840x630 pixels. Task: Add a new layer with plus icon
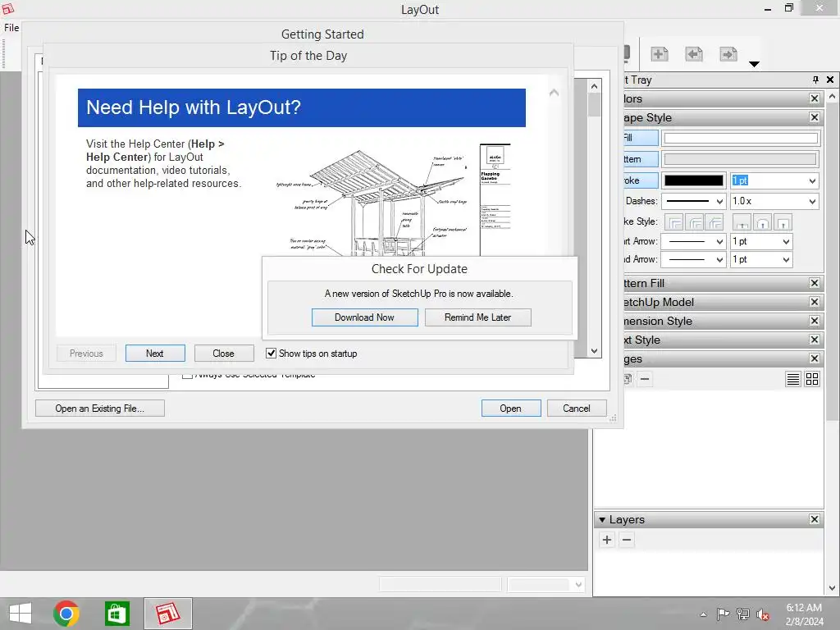pyautogui.click(x=607, y=540)
